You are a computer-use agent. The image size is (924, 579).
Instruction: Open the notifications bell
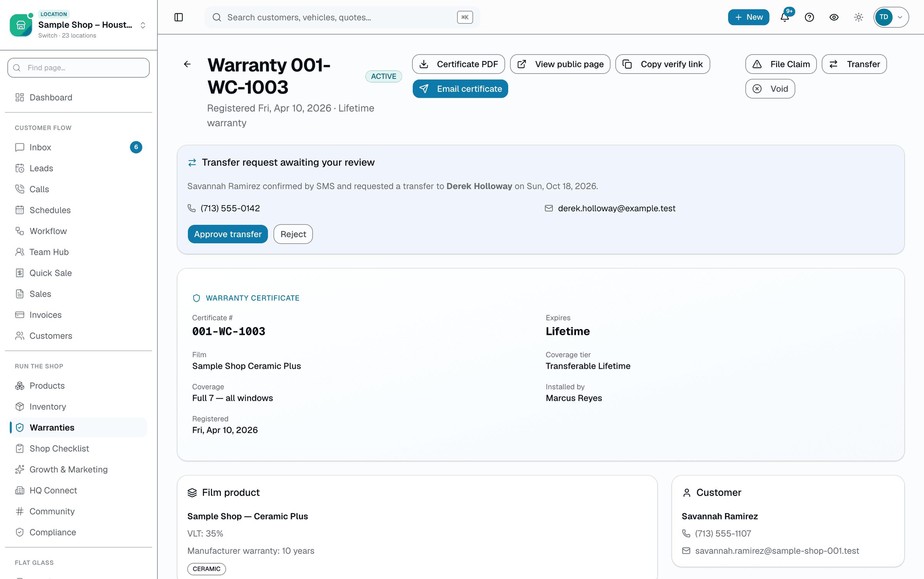(785, 17)
